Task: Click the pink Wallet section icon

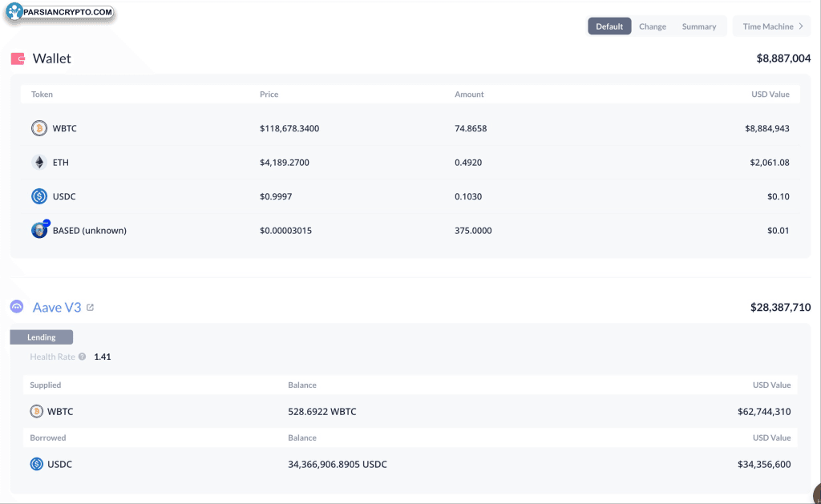Action: pos(18,58)
